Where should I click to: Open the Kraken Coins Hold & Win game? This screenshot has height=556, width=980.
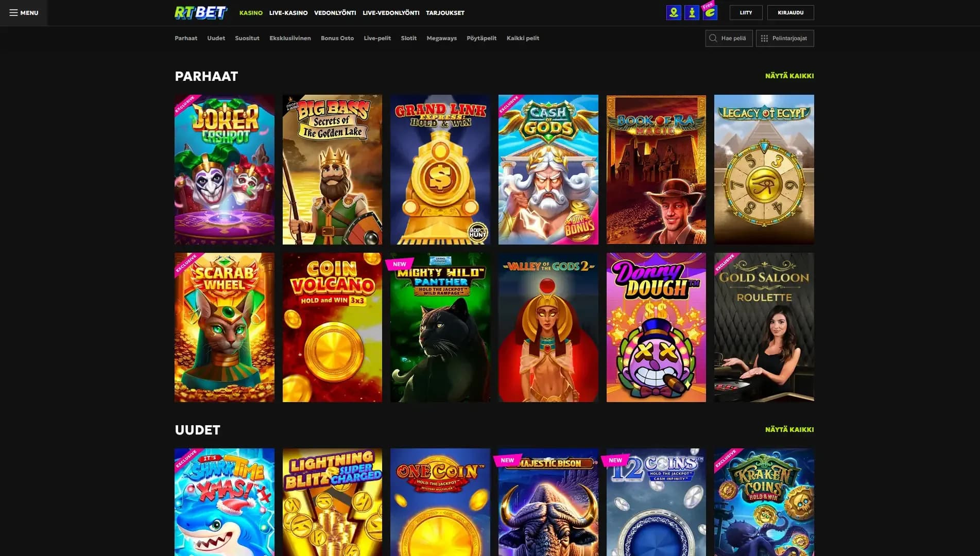pos(764,502)
